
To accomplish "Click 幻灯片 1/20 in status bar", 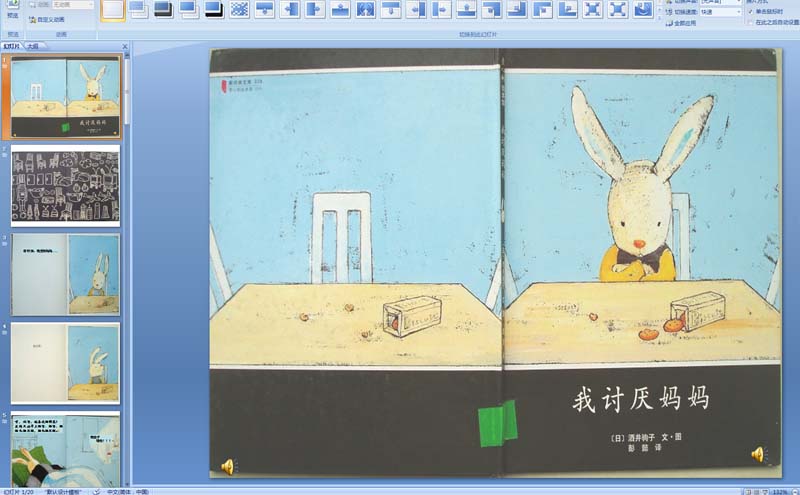I will point(19,492).
